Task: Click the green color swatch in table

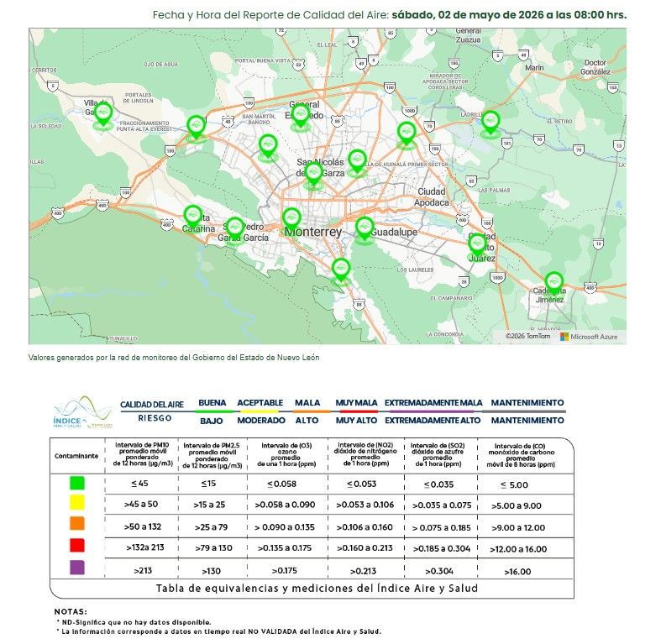Action: coord(77,483)
